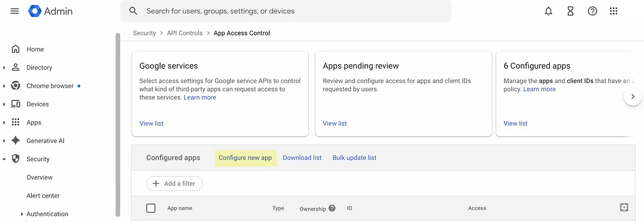644x222 pixels.
Task: Click the Ownership help icon
Action: (x=332, y=208)
